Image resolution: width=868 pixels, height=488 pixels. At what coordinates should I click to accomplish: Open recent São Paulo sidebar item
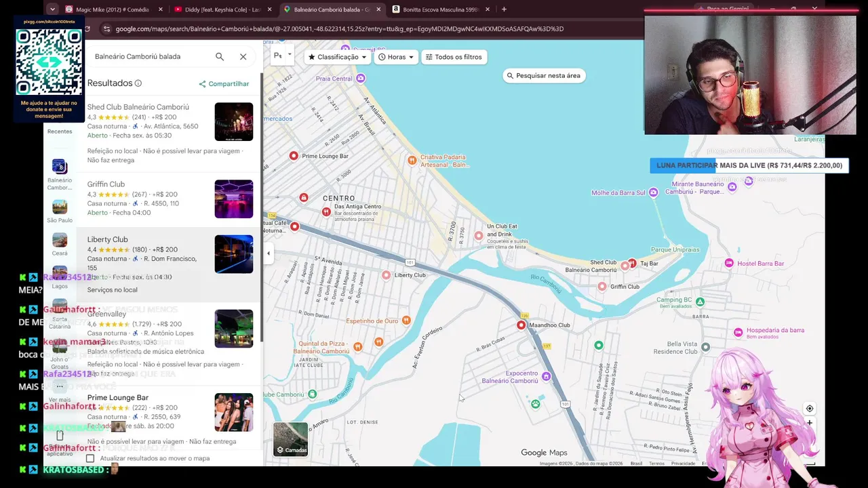60,211
